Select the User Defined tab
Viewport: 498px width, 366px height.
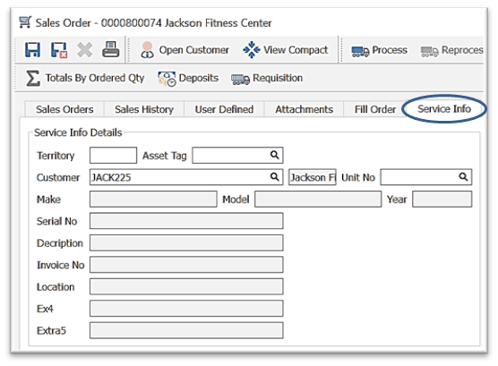[224, 109]
